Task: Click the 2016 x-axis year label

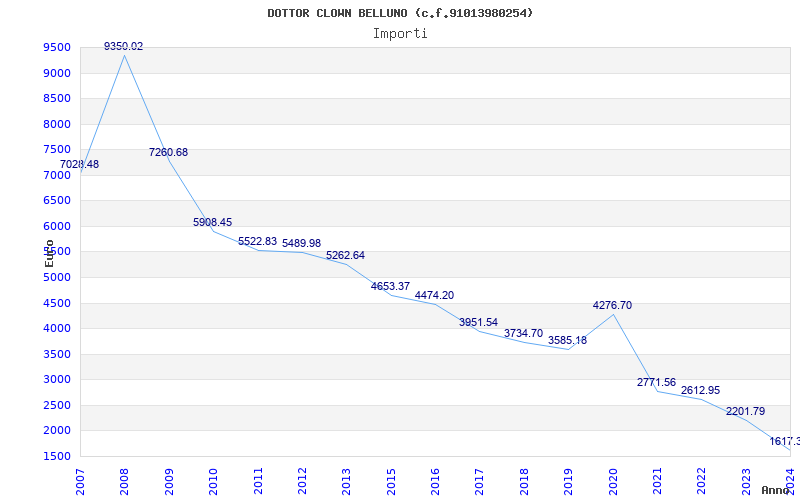Action: 435,481
